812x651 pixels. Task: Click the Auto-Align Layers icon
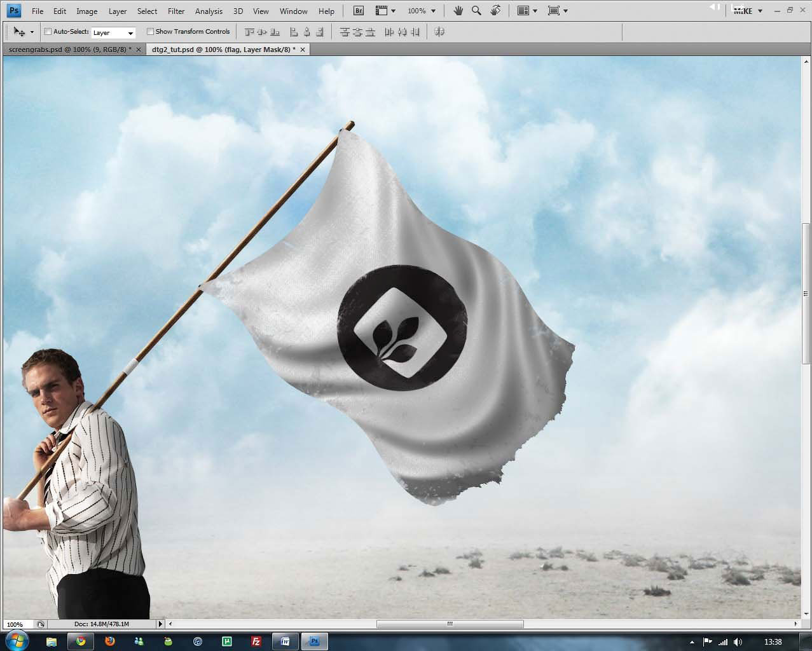coord(439,32)
